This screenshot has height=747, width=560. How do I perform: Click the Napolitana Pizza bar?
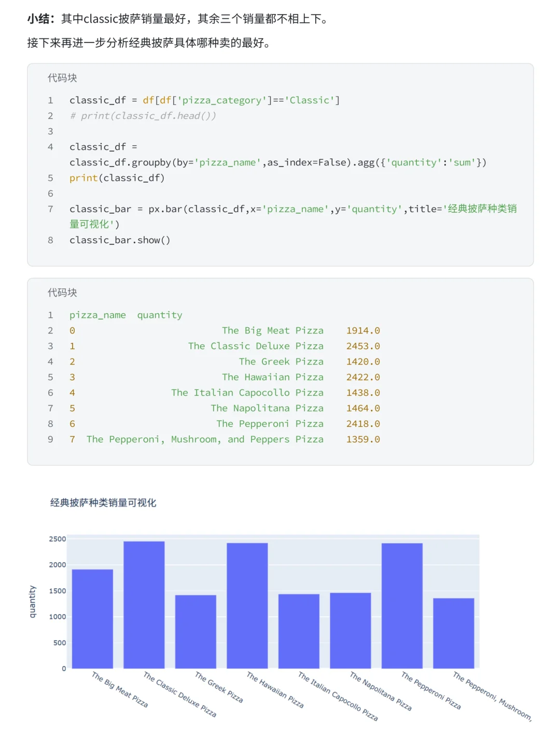[351, 631]
